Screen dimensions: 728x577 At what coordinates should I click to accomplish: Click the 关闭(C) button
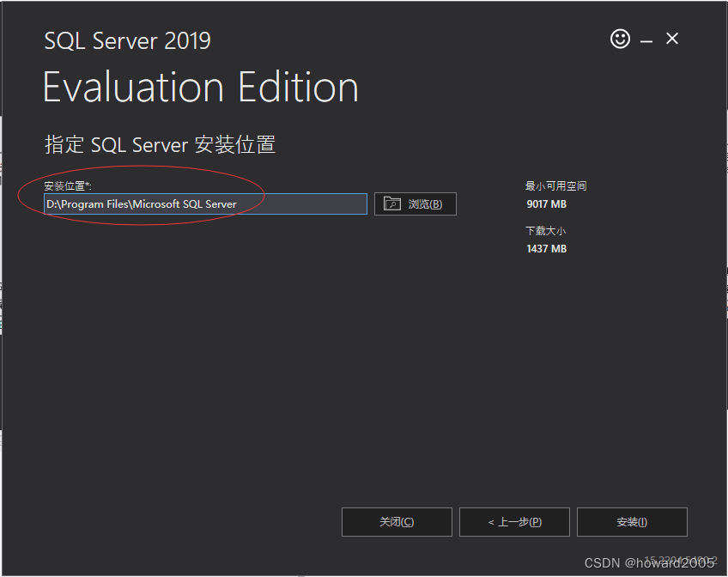(x=397, y=522)
